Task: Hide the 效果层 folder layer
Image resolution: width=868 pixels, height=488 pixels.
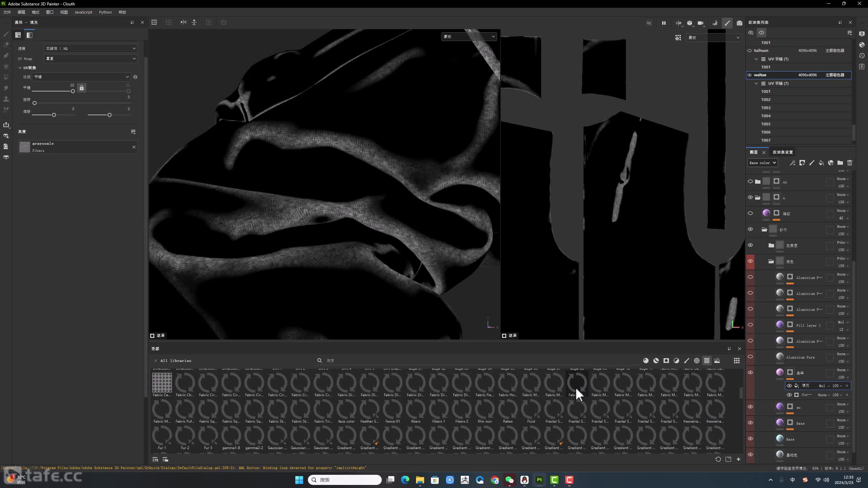Action: point(750,245)
